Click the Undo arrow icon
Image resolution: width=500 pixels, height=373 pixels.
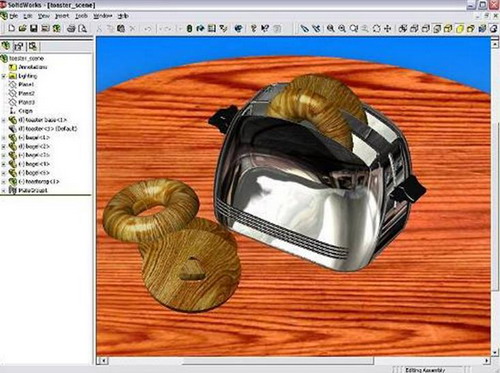[x=148, y=29]
